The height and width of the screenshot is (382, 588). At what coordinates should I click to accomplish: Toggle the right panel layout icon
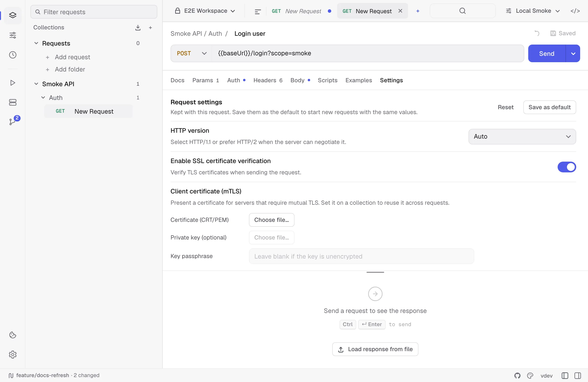point(578,376)
